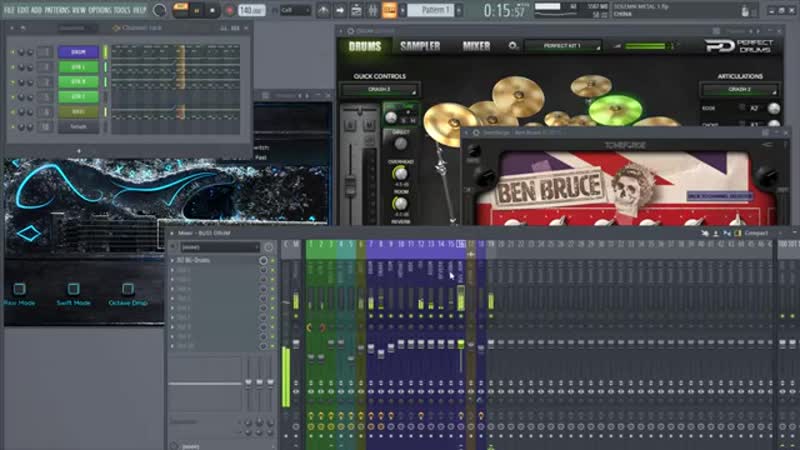Viewport: 800px width, 450px height.
Task: Open the mixer preset (none) dropdown
Action: point(220,247)
